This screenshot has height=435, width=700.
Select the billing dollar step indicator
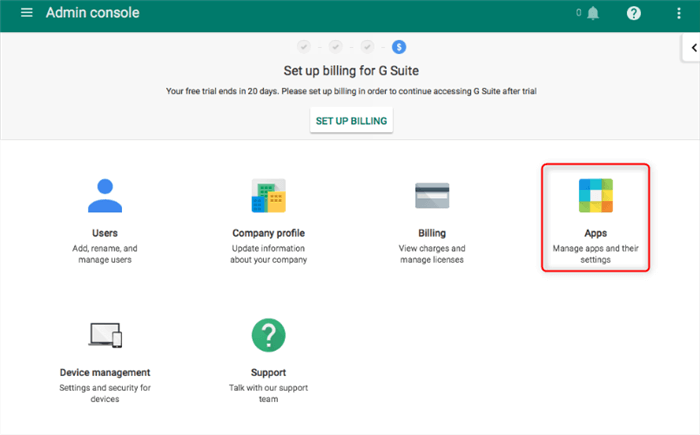point(399,46)
